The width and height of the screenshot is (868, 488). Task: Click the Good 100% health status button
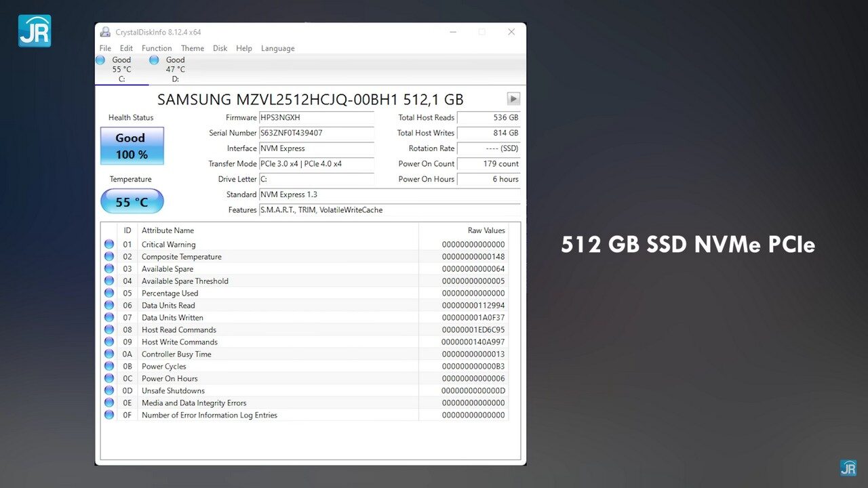pyautogui.click(x=132, y=145)
